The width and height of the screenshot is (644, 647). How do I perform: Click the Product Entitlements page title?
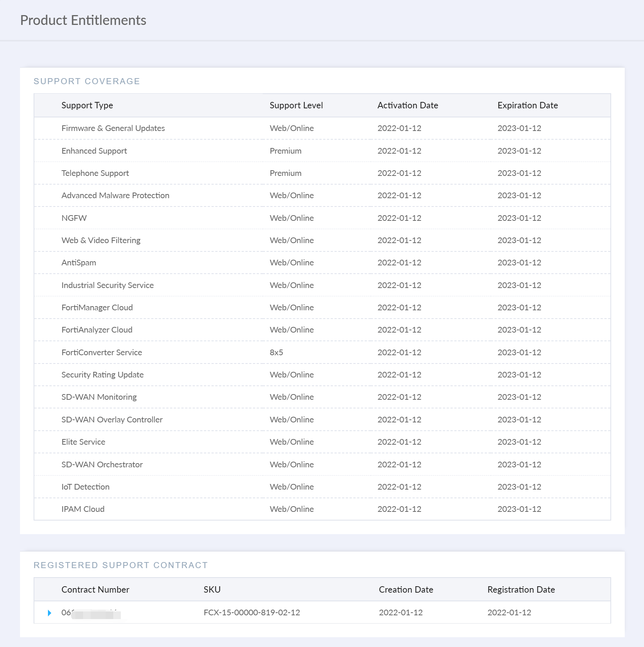(x=83, y=20)
